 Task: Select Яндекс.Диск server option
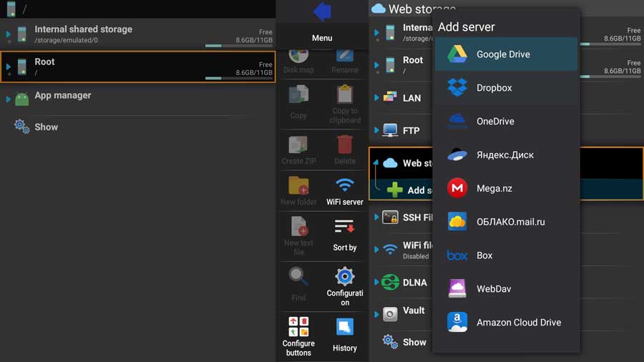pyautogui.click(x=506, y=155)
